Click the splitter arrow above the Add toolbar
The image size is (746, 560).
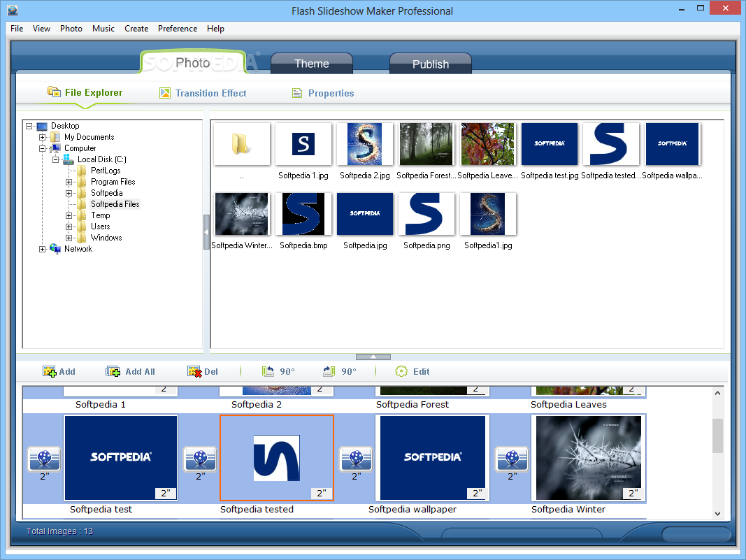tap(373, 357)
